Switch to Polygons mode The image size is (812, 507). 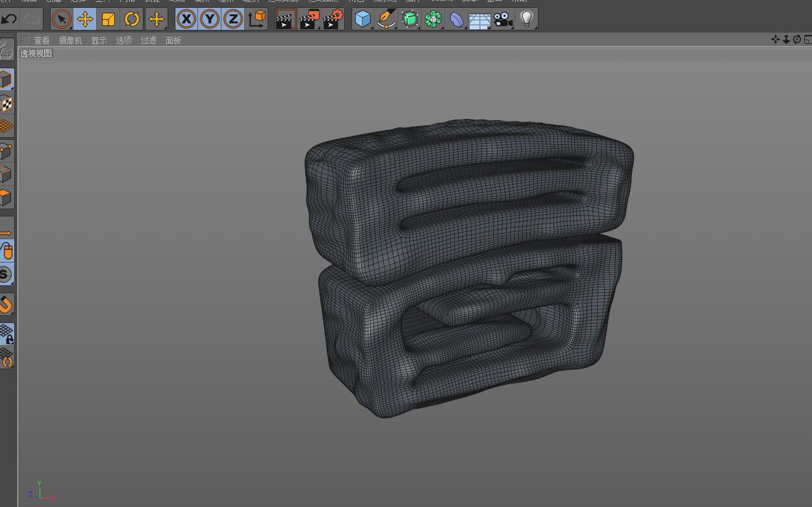coord(6,198)
